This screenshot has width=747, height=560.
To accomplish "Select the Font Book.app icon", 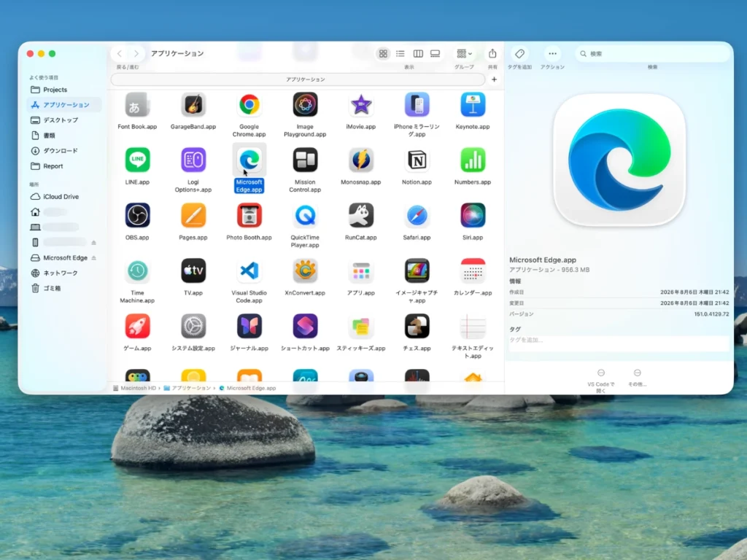I will coord(137,105).
